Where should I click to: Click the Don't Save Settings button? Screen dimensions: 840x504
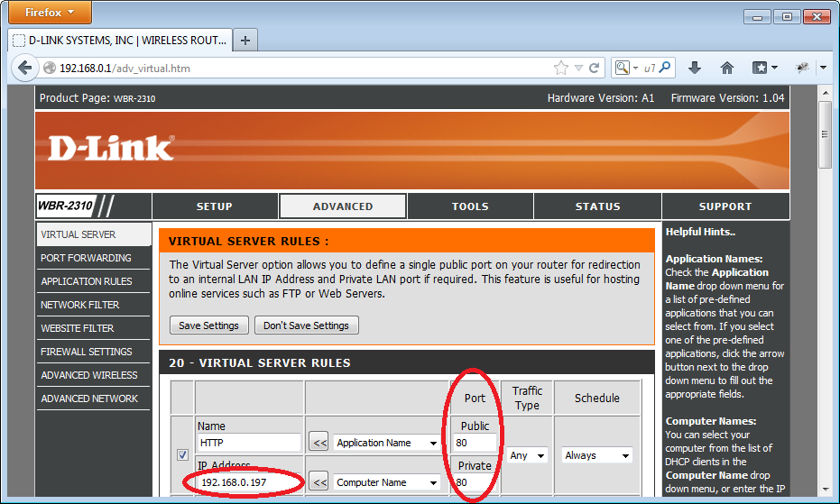(x=307, y=325)
